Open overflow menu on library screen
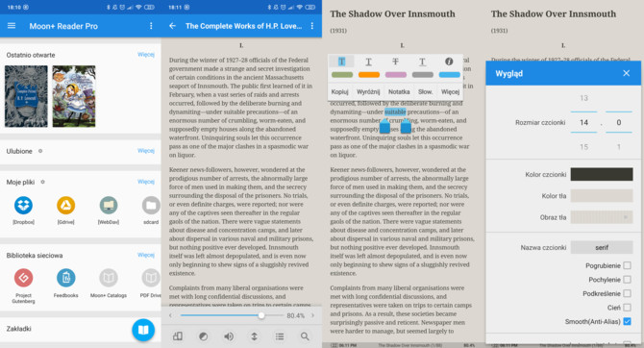 (x=151, y=26)
